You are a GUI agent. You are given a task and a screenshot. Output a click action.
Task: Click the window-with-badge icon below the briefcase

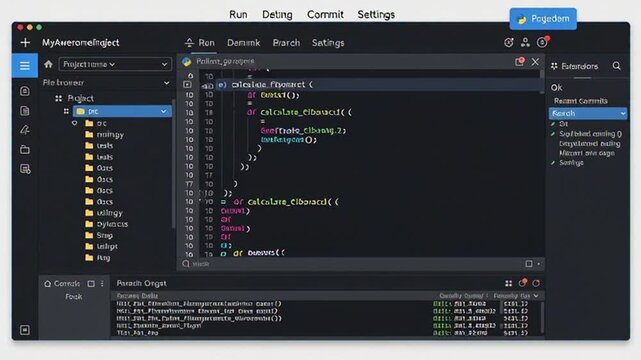click(x=25, y=169)
